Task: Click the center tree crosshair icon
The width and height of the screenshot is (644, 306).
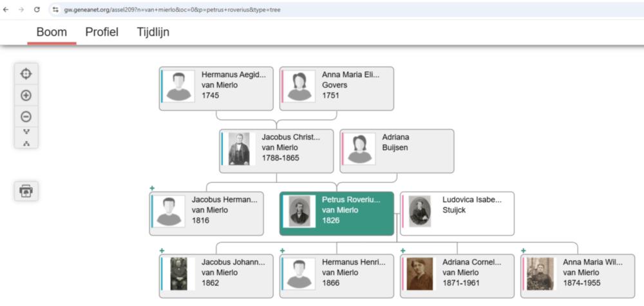Action: [26, 73]
